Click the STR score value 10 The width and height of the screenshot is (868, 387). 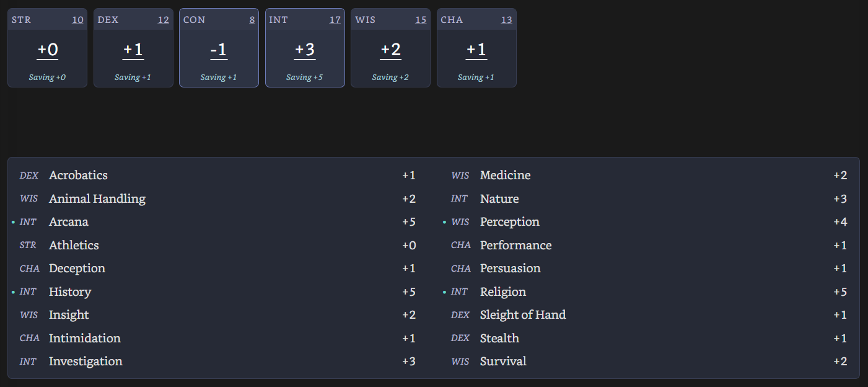pyautogui.click(x=77, y=20)
